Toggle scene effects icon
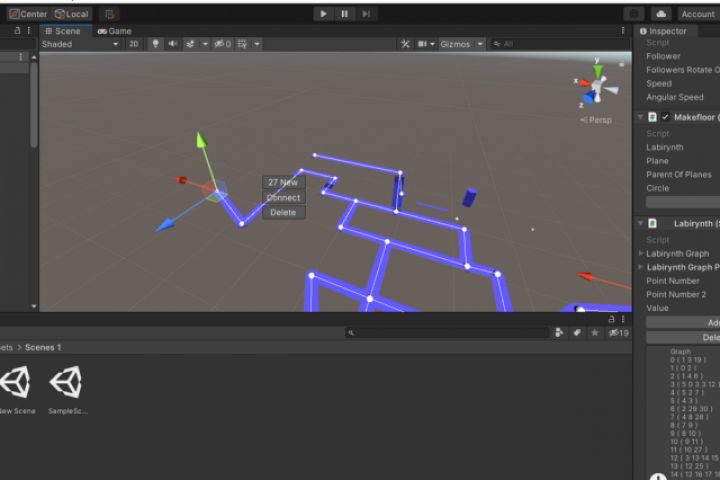The width and height of the screenshot is (720, 480). [190, 44]
